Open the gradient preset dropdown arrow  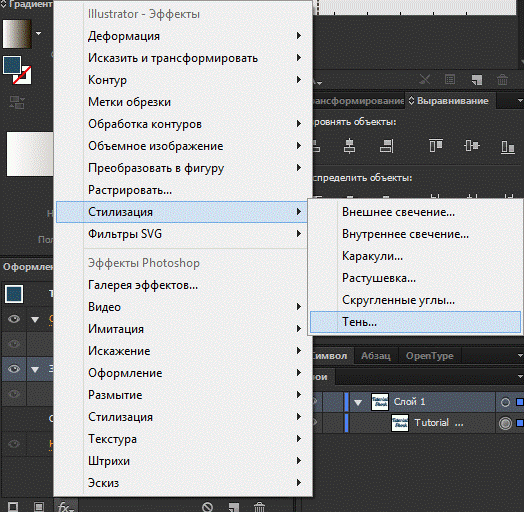point(39,33)
